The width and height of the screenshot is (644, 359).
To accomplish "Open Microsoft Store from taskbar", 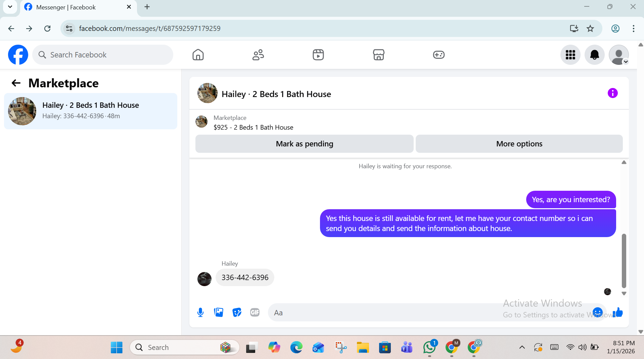I will pyautogui.click(x=385, y=348).
